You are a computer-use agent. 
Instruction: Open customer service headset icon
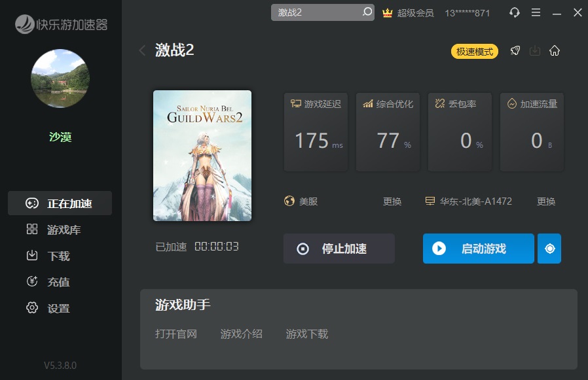coord(515,12)
